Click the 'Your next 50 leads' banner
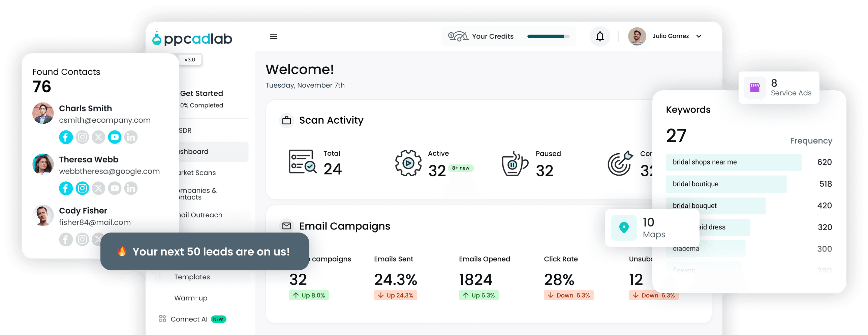 (x=205, y=251)
